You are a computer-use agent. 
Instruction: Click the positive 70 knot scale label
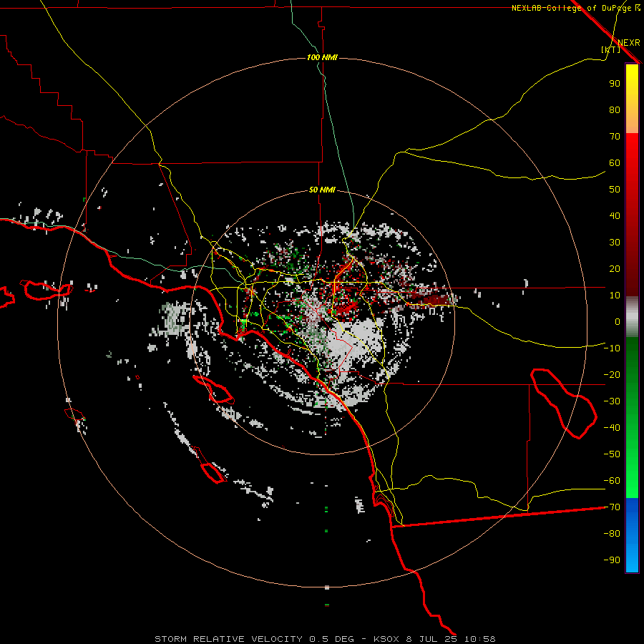point(615,137)
